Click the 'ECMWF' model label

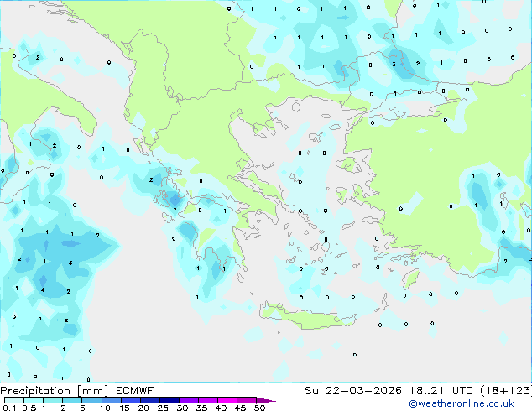[135, 391]
